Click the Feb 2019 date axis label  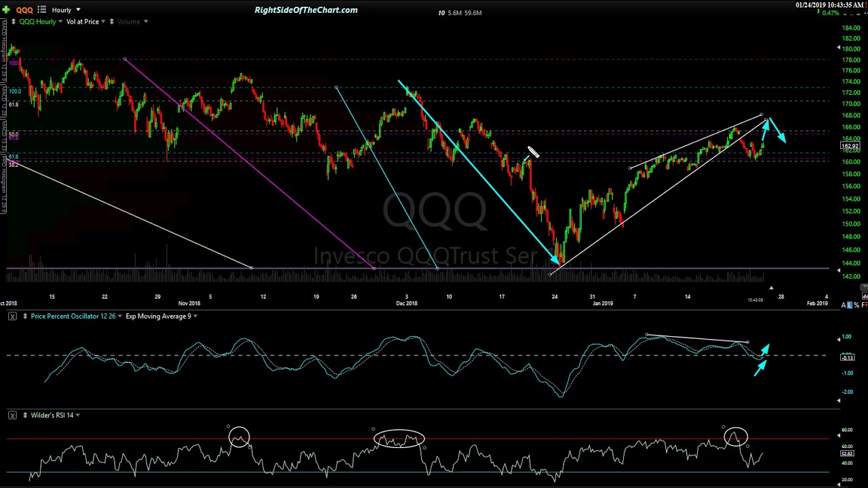[x=817, y=304]
